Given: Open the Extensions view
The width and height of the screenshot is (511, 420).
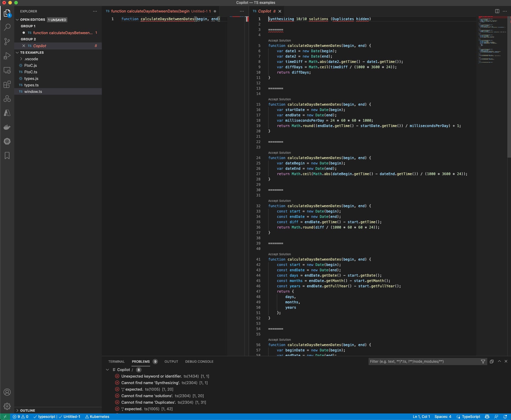Looking at the screenshot, I should coord(7,85).
